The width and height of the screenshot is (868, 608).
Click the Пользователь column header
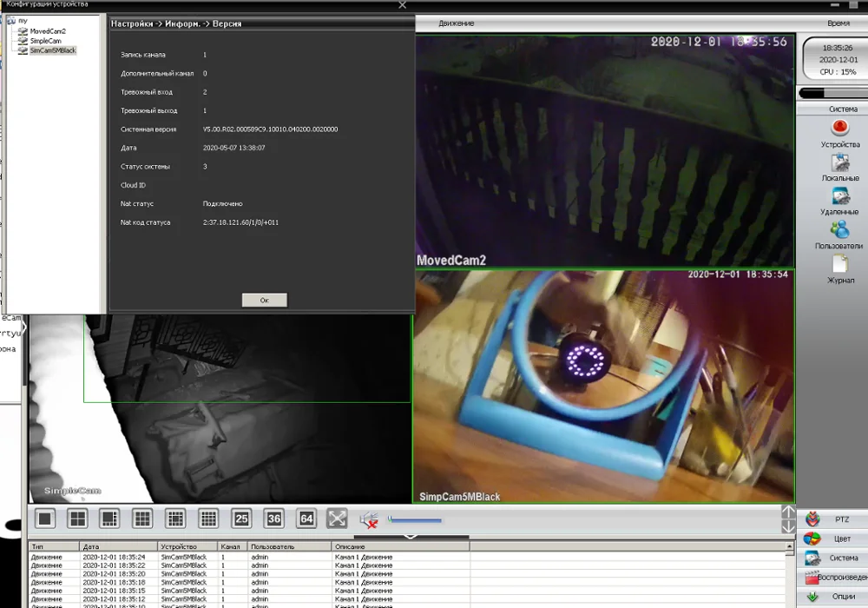pos(289,546)
